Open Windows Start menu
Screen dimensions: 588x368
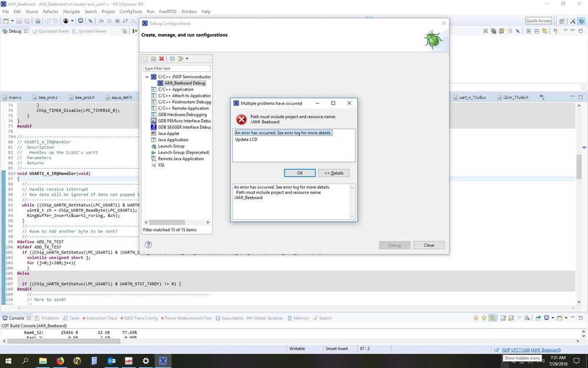click(8, 361)
